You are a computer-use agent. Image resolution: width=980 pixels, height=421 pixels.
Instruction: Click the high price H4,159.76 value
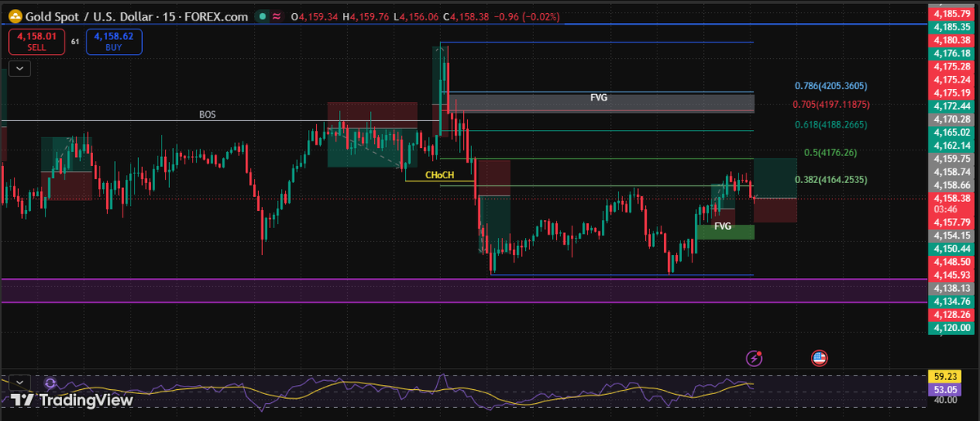[366, 16]
